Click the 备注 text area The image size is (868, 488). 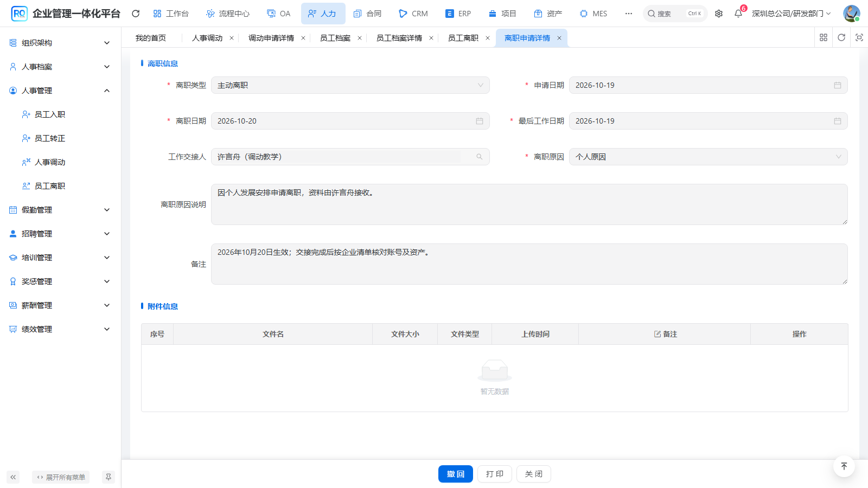pyautogui.click(x=529, y=264)
